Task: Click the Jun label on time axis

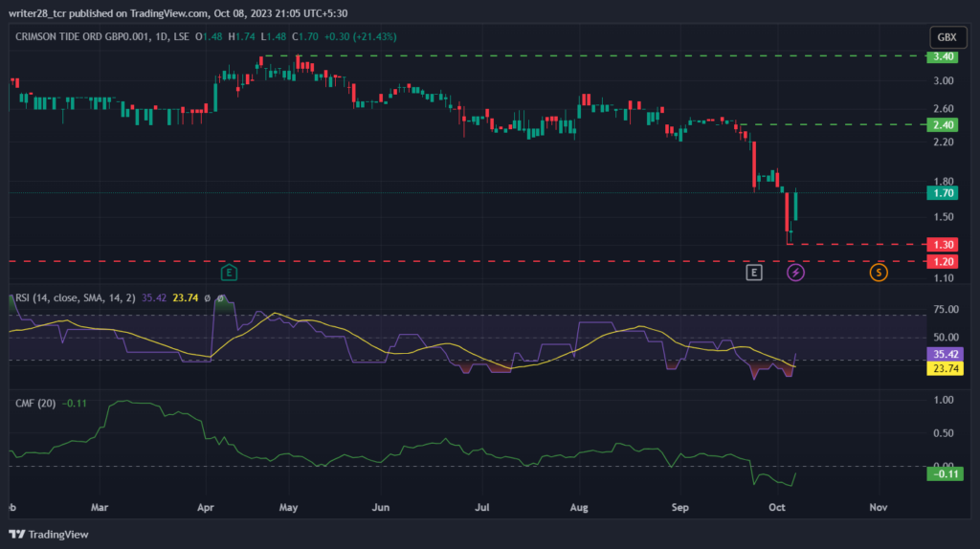Action: (381, 507)
